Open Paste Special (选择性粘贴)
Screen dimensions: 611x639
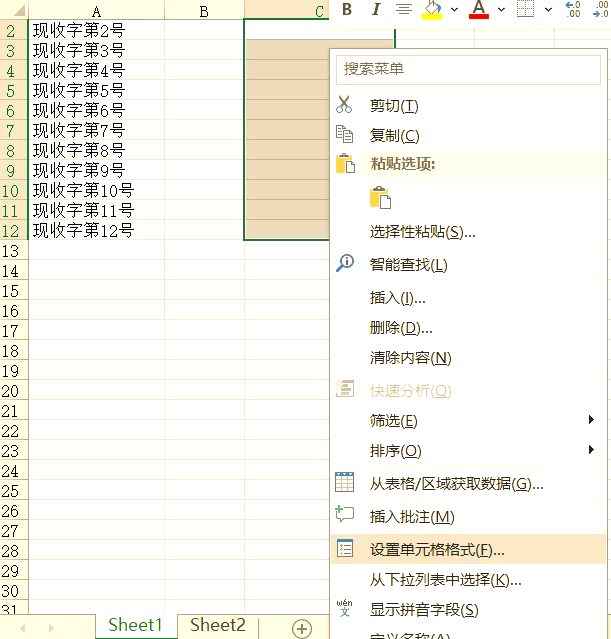468,232
